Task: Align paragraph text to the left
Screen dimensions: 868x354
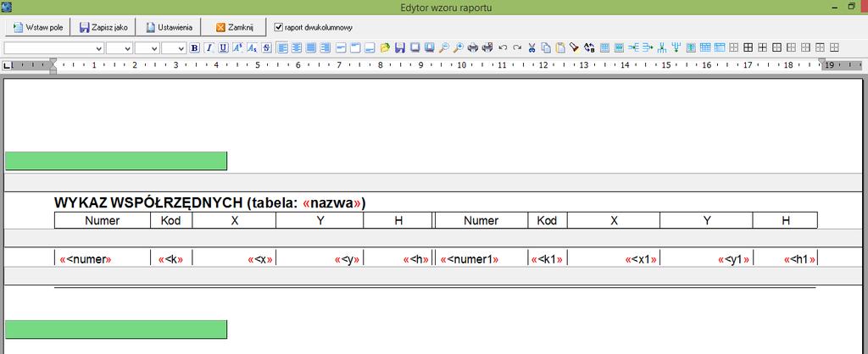Action: [x=282, y=47]
